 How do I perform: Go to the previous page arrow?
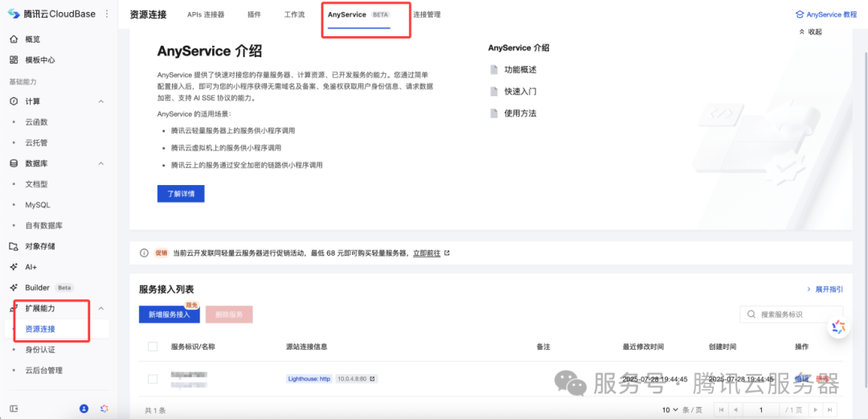click(x=735, y=409)
